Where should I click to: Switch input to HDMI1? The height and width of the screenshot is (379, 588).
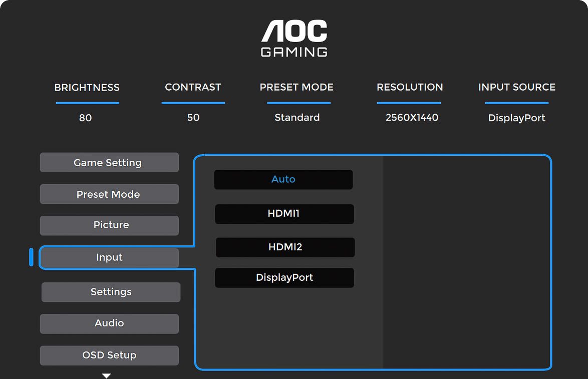pos(284,214)
